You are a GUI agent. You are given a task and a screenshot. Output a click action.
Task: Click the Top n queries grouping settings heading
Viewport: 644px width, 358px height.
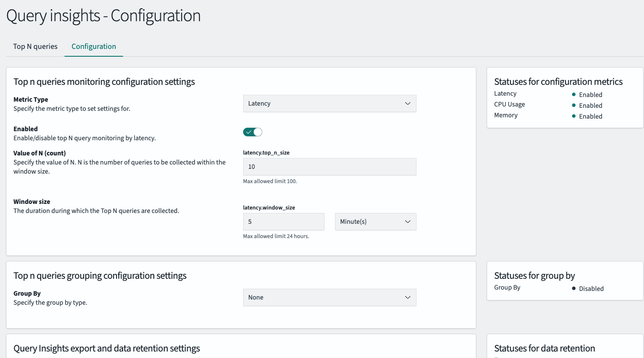(x=100, y=276)
